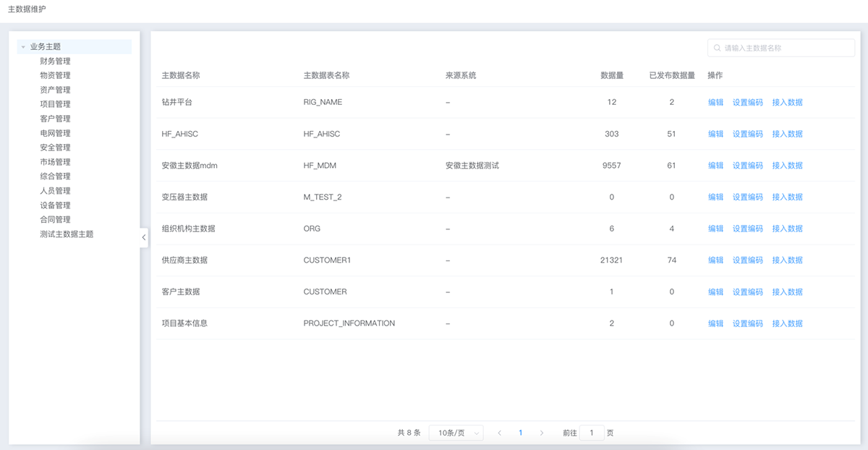The width and height of the screenshot is (868, 450).
Task: Click the 主数据名称 column header
Action: click(181, 75)
